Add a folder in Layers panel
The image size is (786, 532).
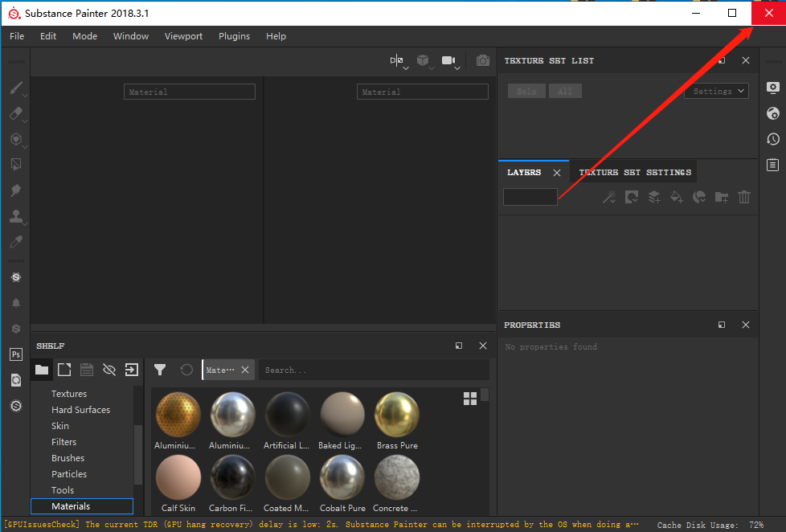(722, 197)
